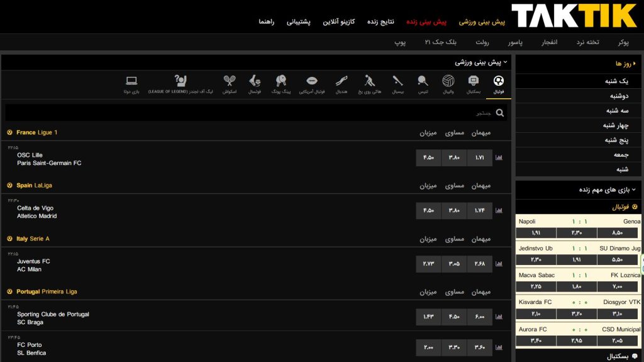Select the volleyball (والیبال) sport icon
The width and height of the screenshot is (644, 362).
point(448,81)
